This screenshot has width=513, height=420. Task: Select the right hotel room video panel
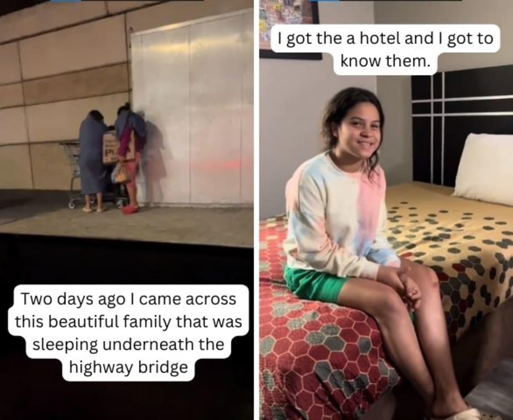[x=386, y=210]
